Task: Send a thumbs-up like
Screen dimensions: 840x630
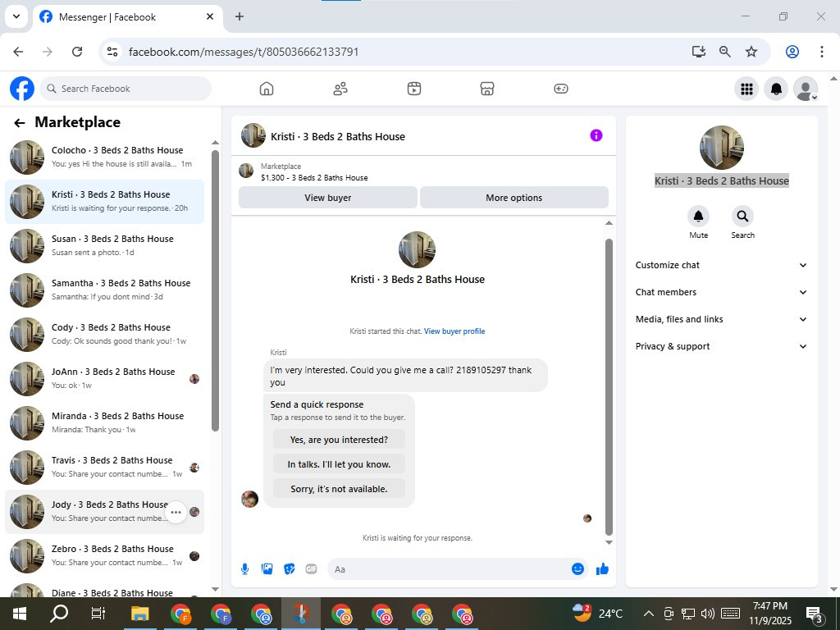Action: click(x=603, y=569)
